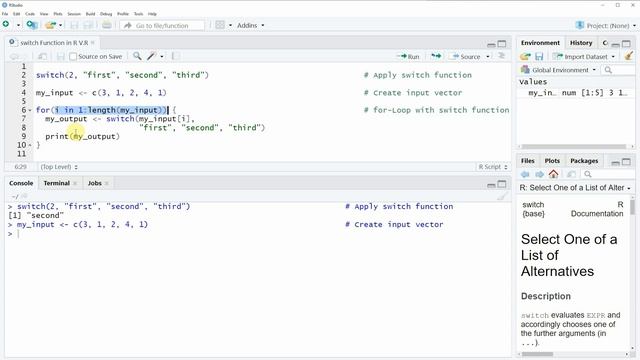Go to Help home with the house icon
The height and width of the screenshot is (360, 640).
coord(553,174)
